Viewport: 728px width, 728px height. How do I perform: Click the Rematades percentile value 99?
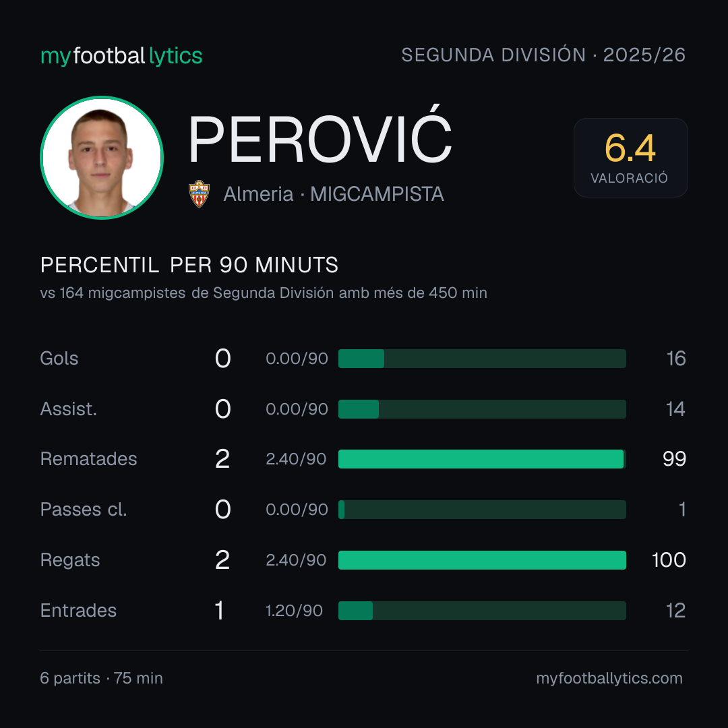pos(674,459)
